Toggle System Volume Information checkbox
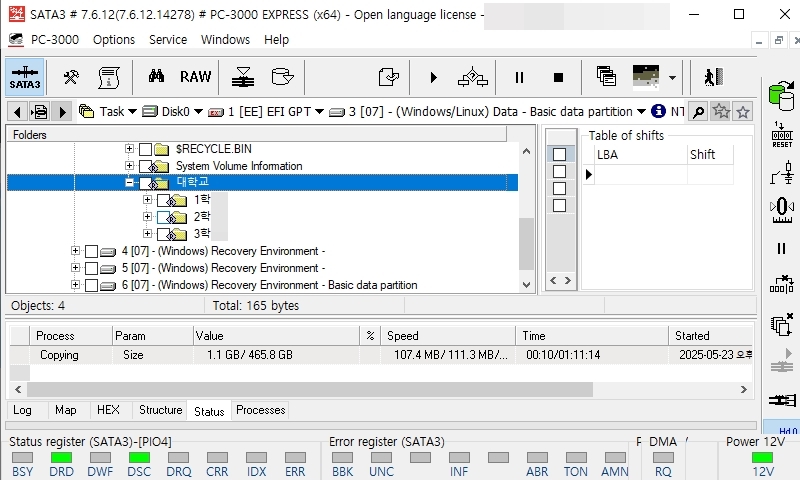The height and width of the screenshot is (480, 800). coord(145,166)
